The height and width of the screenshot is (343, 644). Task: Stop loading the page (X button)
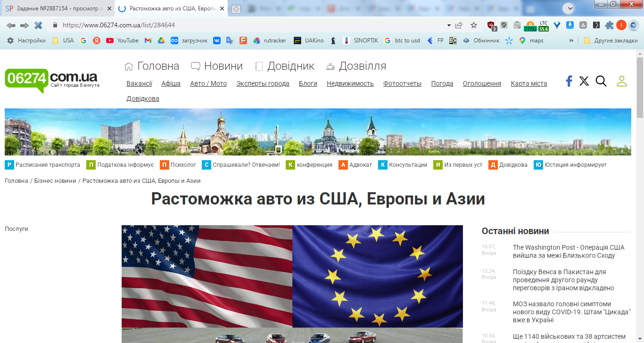pos(38,25)
